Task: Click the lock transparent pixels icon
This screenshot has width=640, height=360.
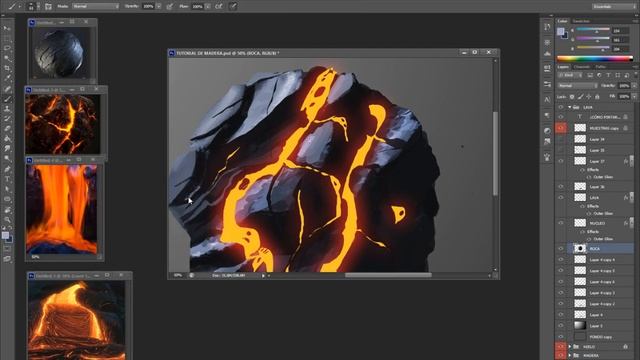Action: (572, 97)
